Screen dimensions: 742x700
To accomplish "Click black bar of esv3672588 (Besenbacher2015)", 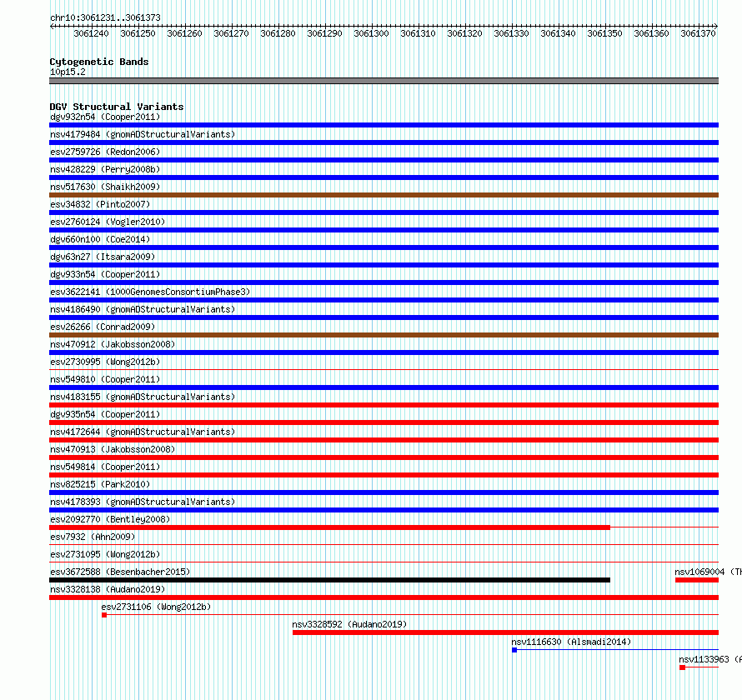I will coord(330,580).
